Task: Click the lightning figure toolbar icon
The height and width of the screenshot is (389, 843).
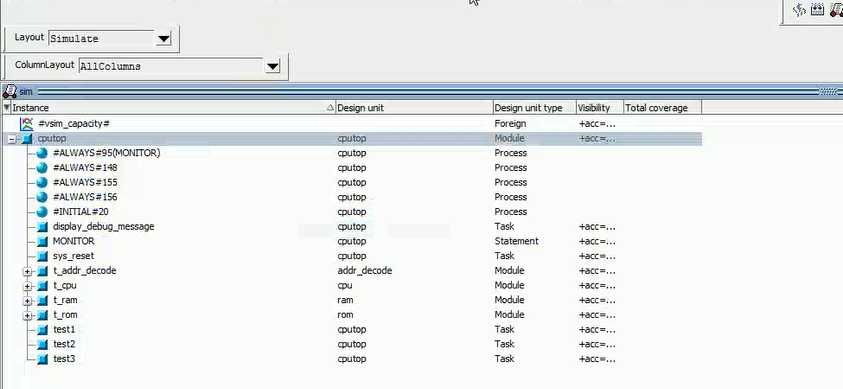Action: (799, 9)
